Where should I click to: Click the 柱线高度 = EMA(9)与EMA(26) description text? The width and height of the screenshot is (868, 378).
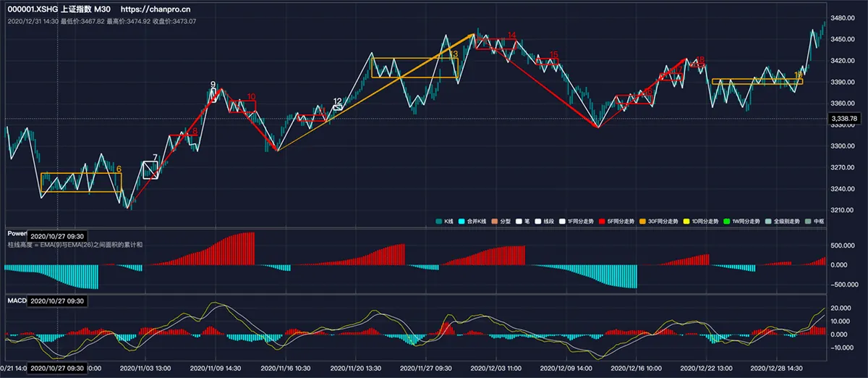click(x=75, y=245)
